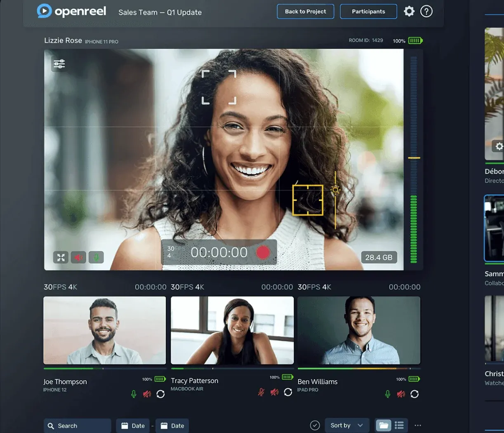Screen dimensions: 504x433
Task: Switch to folder view
Action: [384, 425]
